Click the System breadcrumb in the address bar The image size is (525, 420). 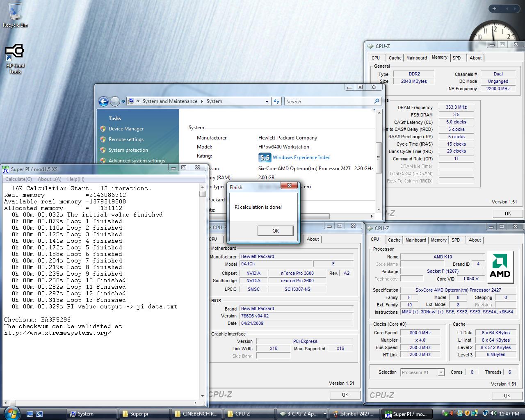214,101
